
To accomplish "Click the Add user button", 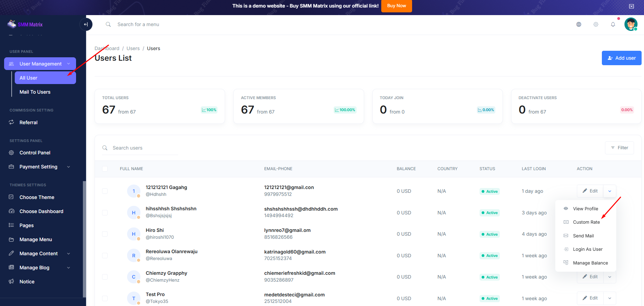I will click(x=621, y=58).
